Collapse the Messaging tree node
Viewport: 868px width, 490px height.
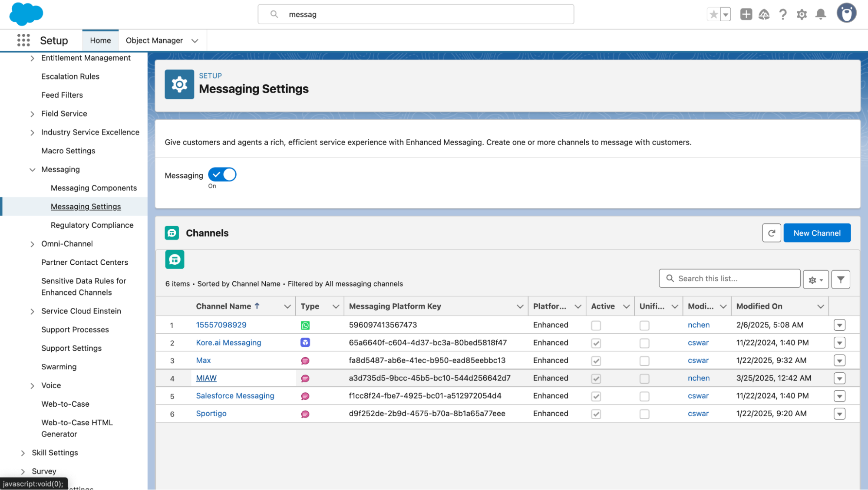32,170
